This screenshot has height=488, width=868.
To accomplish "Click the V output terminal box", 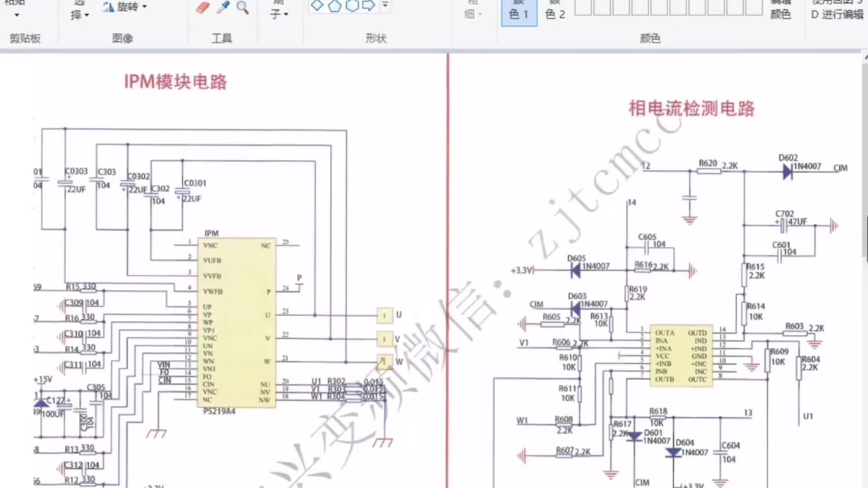I will (385, 338).
